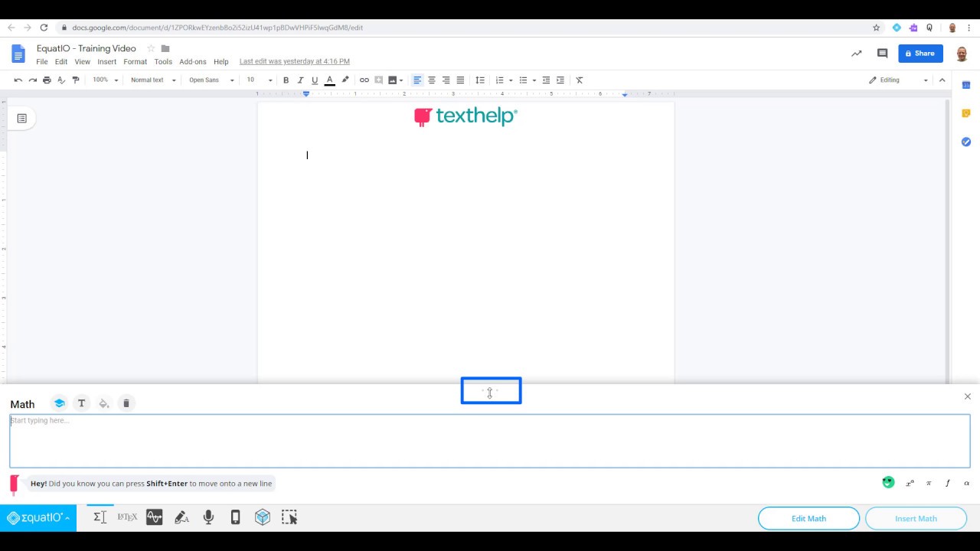Open the alpha Greek letters gallery
The image size is (980, 551).
[966, 483]
